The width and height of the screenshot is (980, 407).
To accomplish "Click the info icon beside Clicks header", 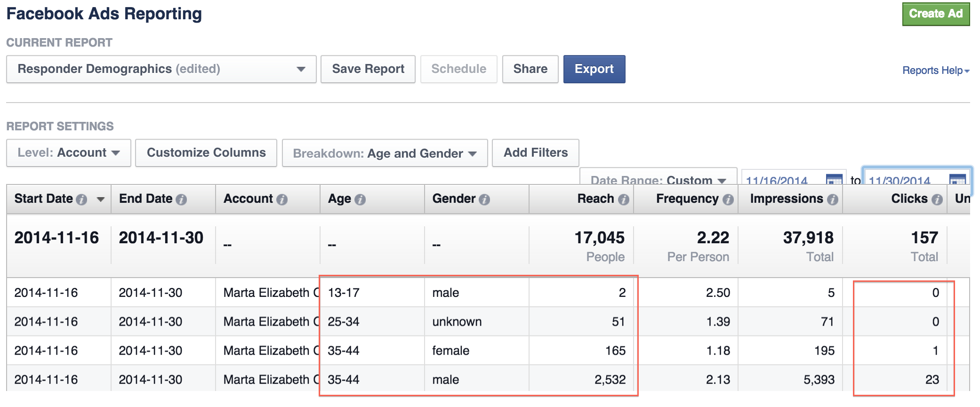I will [x=937, y=200].
